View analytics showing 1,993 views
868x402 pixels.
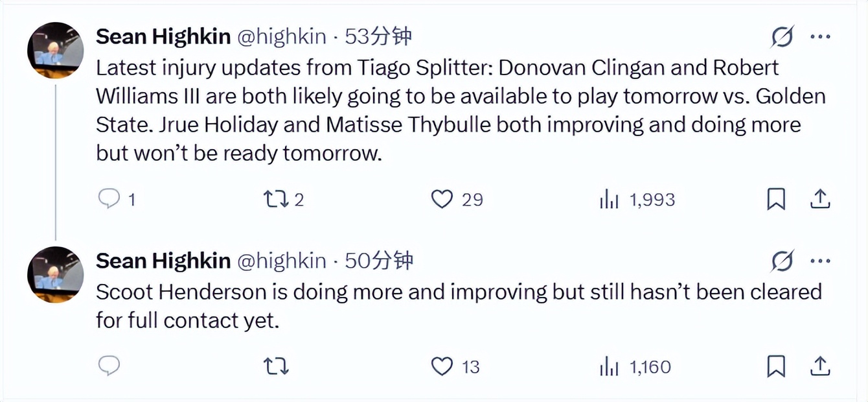(x=608, y=200)
